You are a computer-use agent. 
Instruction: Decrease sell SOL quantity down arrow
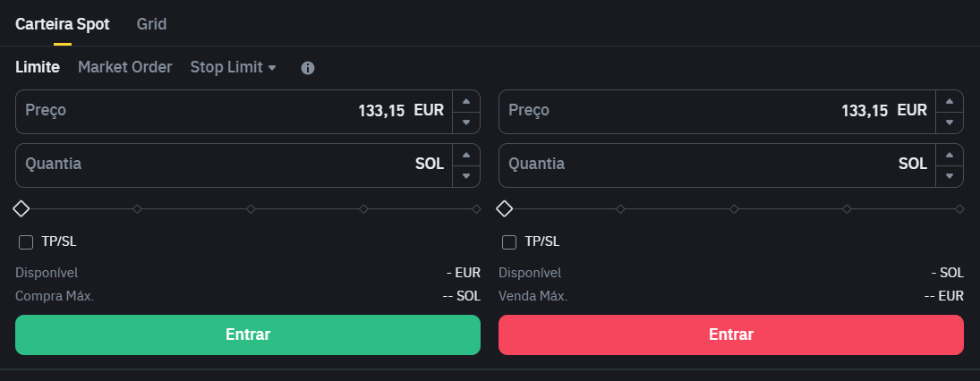pyautogui.click(x=950, y=176)
